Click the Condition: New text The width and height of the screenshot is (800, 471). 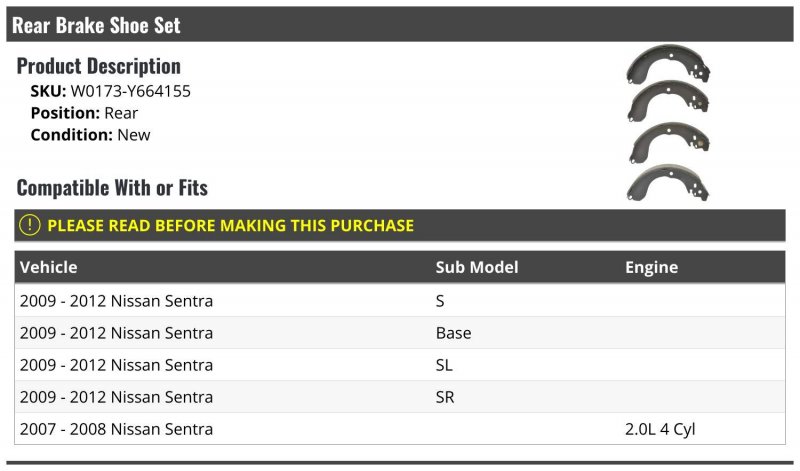click(90, 134)
